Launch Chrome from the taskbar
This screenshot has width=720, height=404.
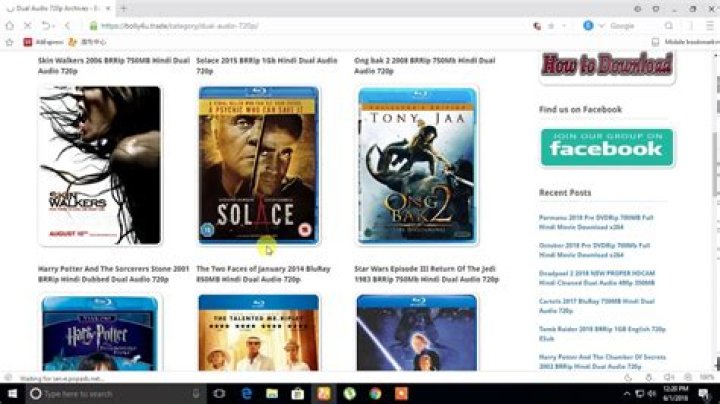(375, 394)
